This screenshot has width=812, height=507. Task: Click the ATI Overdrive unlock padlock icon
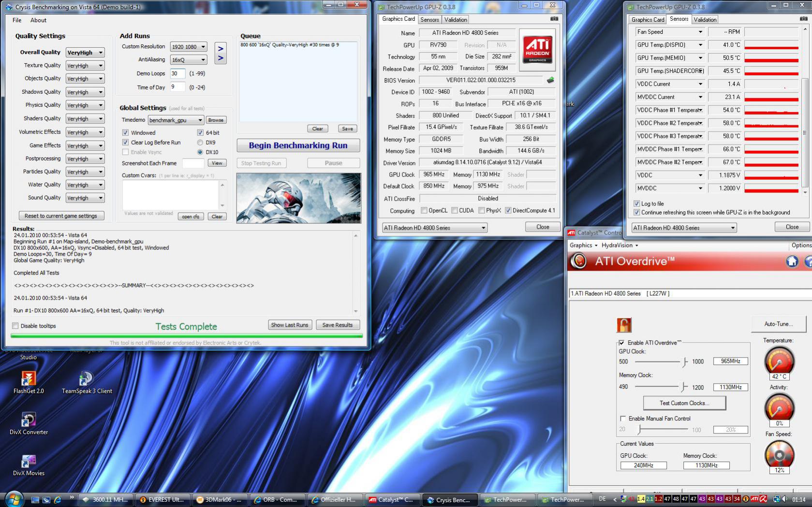624,325
